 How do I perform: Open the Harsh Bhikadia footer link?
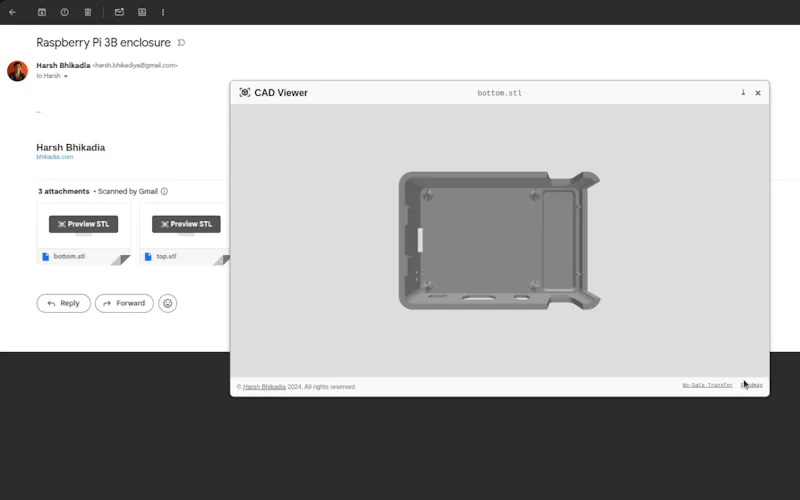tap(264, 387)
